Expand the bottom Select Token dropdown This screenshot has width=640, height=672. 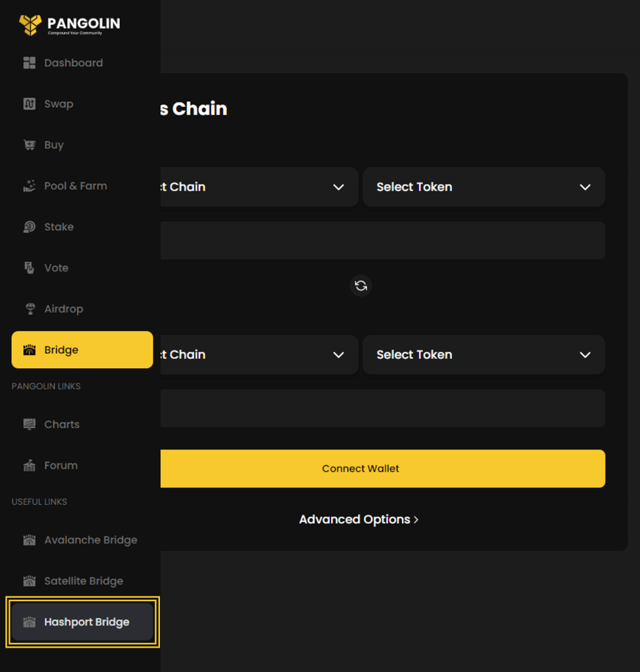(x=483, y=355)
